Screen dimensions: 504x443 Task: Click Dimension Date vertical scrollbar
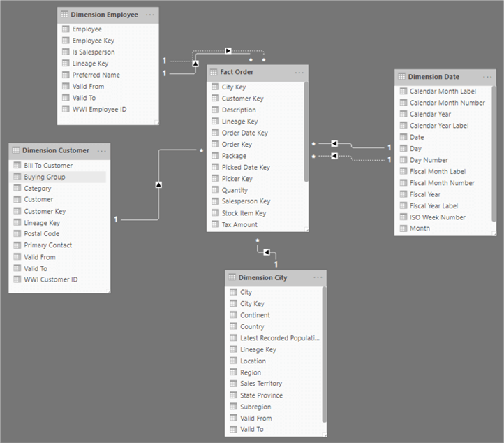click(x=494, y=154)
